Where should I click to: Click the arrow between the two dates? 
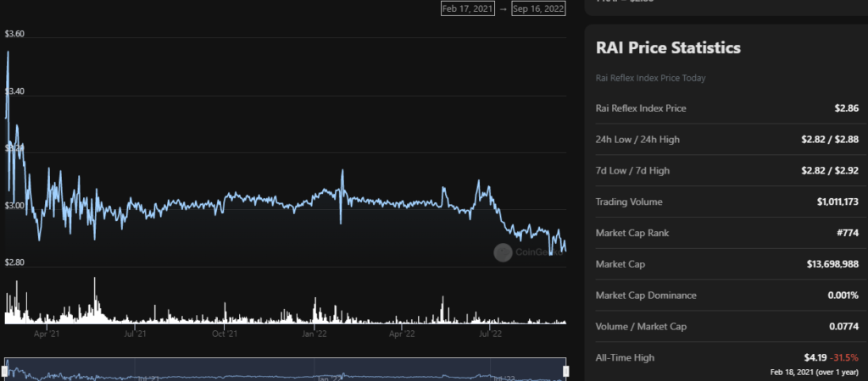coord(503,8)
